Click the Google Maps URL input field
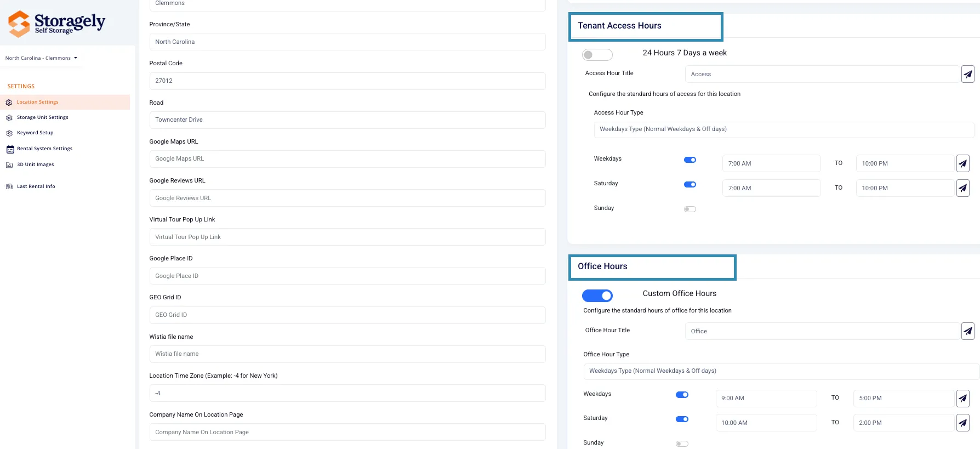 347,159
